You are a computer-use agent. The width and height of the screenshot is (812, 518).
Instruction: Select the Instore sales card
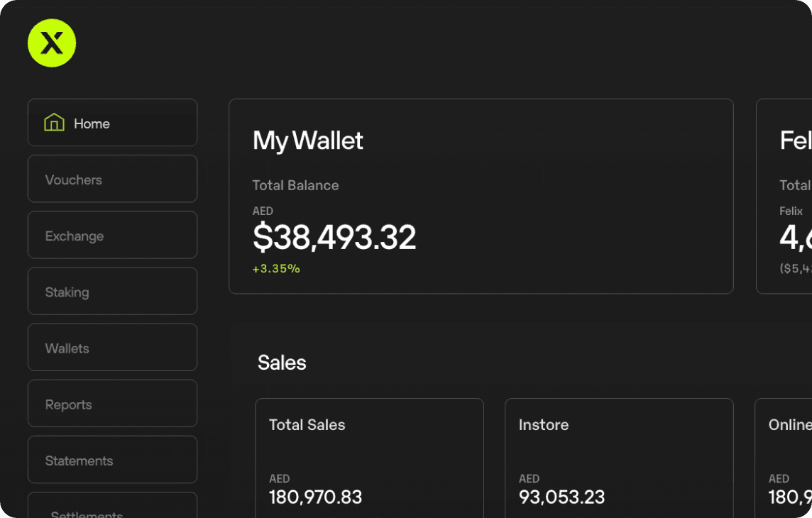tap(619, 458)
